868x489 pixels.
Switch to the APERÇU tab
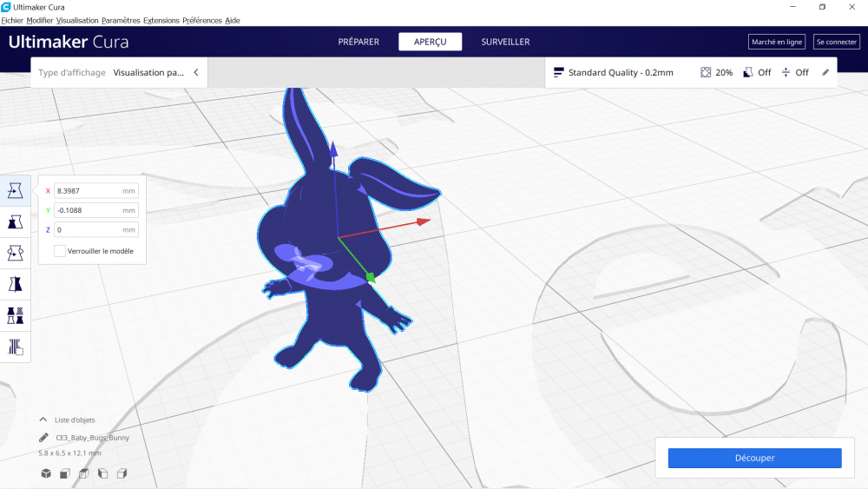click(431, 42)
